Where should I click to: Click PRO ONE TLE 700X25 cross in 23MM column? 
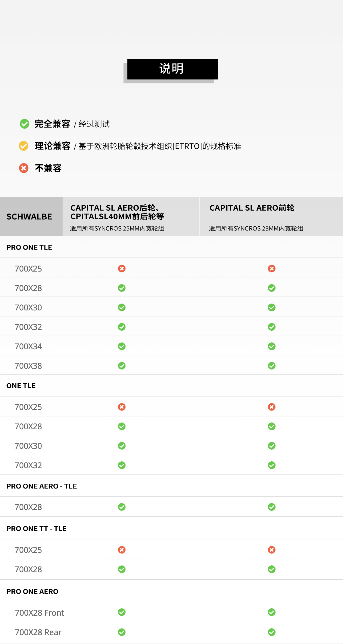click(272, 268)
